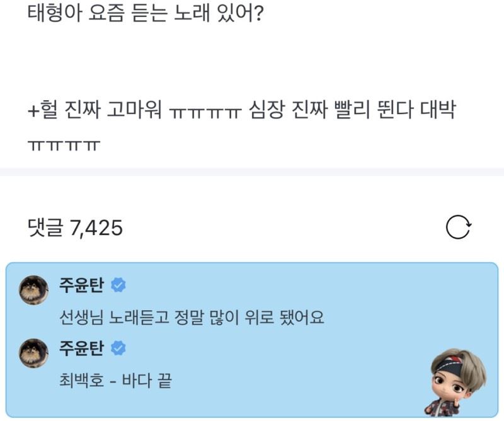Tap the last 'ㅠㅠㅠㅠ' line of the post
The height and width of the screenshot is (421, 504).
pyautogui.click(x=64, y=146)
